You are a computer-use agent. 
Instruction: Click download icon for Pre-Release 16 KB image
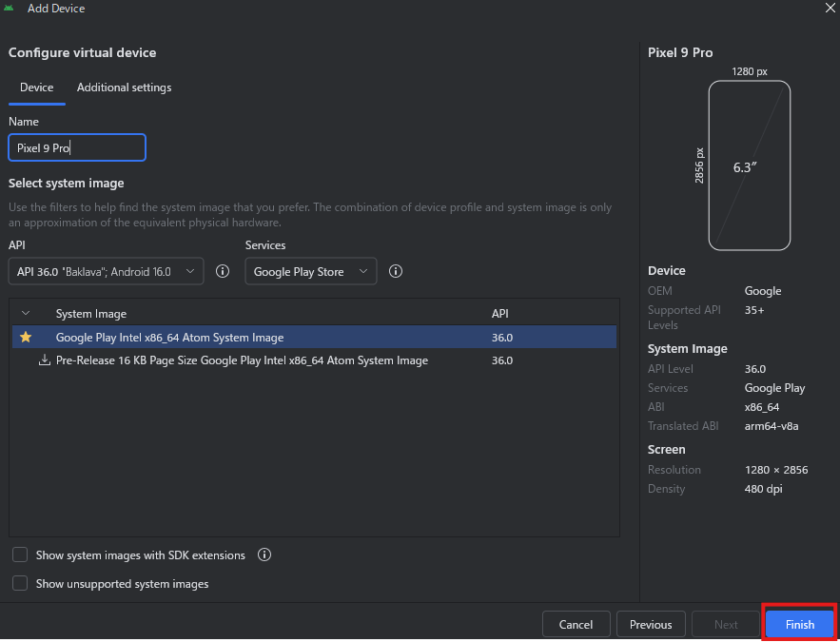(45, 360)
